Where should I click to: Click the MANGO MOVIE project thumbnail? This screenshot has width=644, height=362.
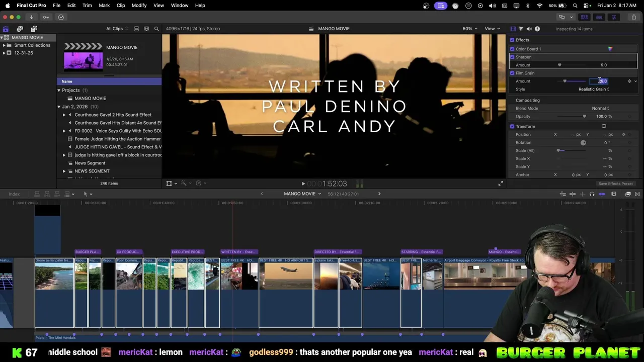tap(83, 56)
